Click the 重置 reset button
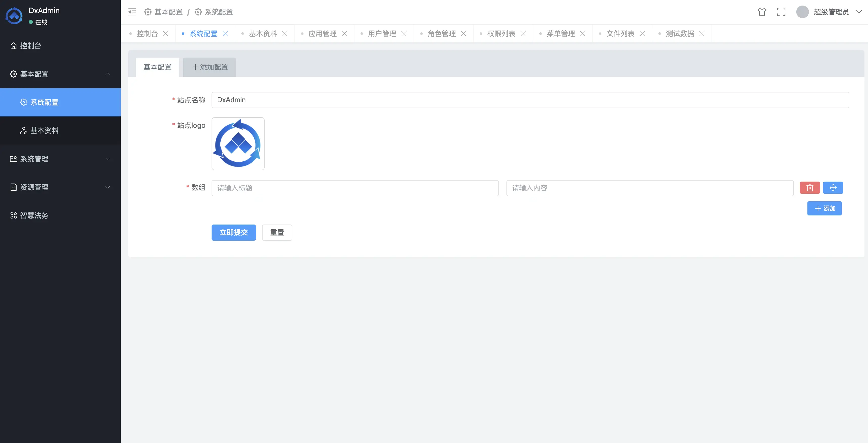The width and height of the screenshot is (868, 443). point(277,233)
